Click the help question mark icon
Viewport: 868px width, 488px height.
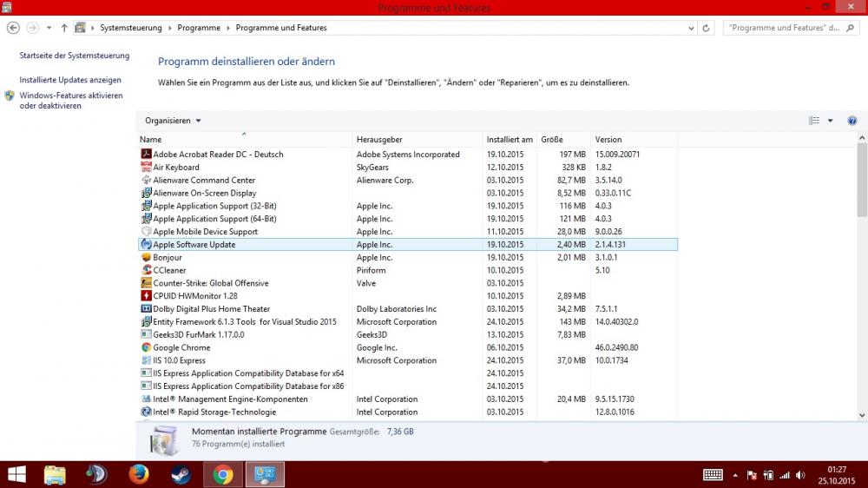(852, 121)
